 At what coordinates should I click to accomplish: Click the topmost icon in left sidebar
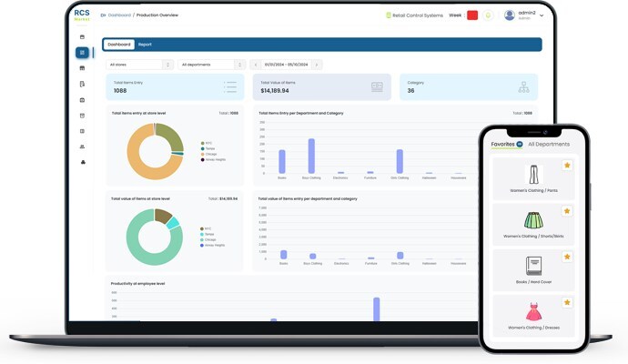pos(82,37)
